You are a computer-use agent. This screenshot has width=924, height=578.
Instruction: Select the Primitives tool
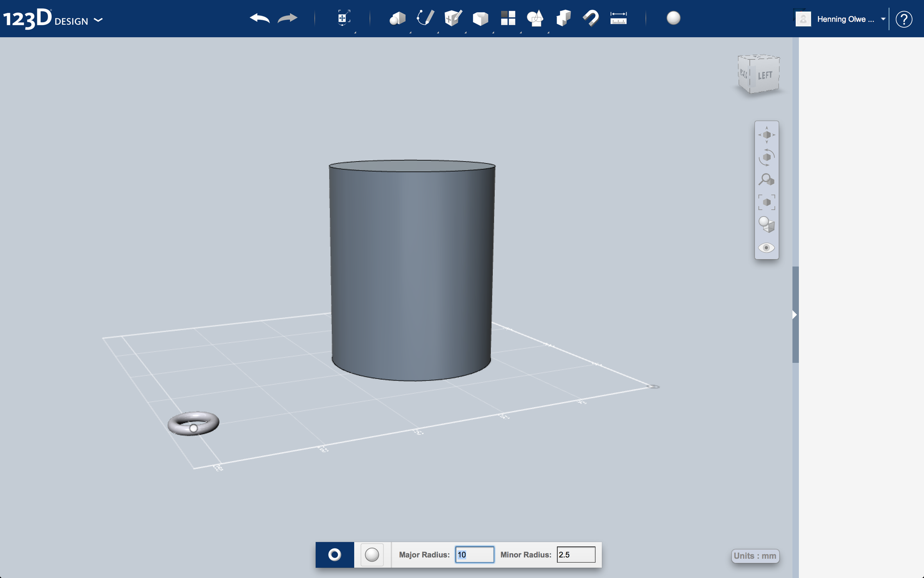pyautogui.click(x=397, y=18)
